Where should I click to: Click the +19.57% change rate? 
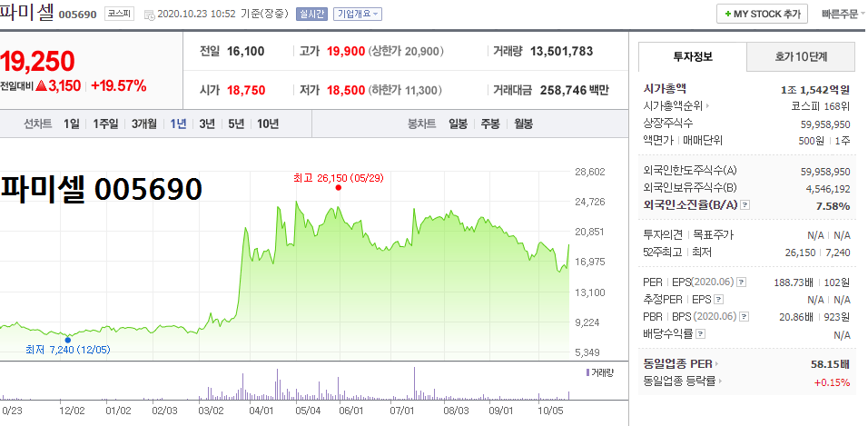click(118, 86)
